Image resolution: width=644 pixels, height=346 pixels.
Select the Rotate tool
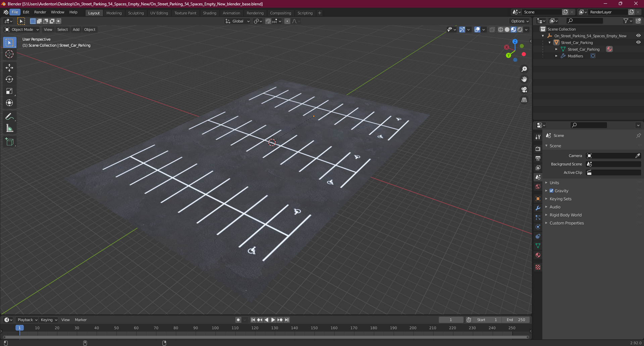tap(9, 79)
